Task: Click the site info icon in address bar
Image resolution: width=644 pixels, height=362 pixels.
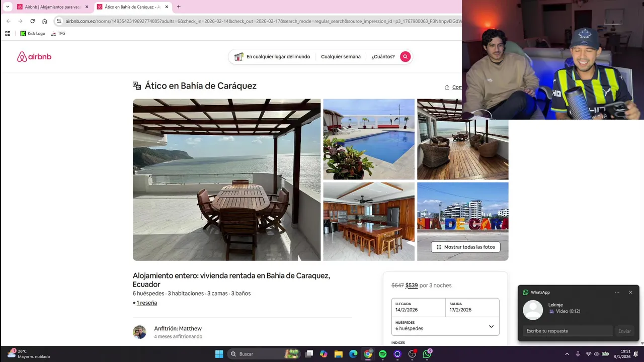Action: tap(59, 21)
